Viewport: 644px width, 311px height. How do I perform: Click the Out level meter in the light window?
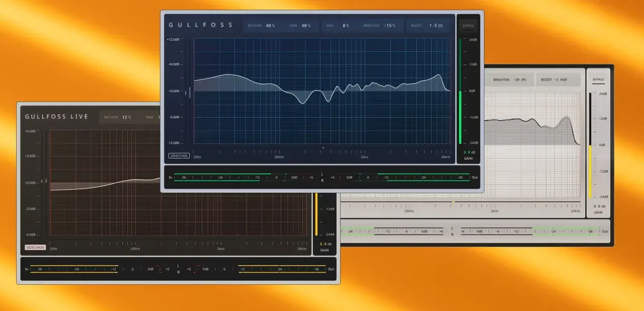(x=531, y=231)
